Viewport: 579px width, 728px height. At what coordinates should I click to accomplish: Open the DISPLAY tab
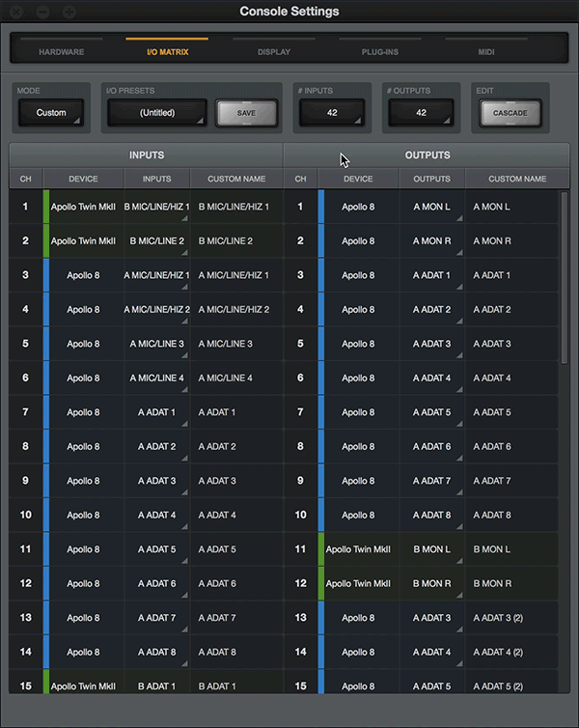[274, 51]
